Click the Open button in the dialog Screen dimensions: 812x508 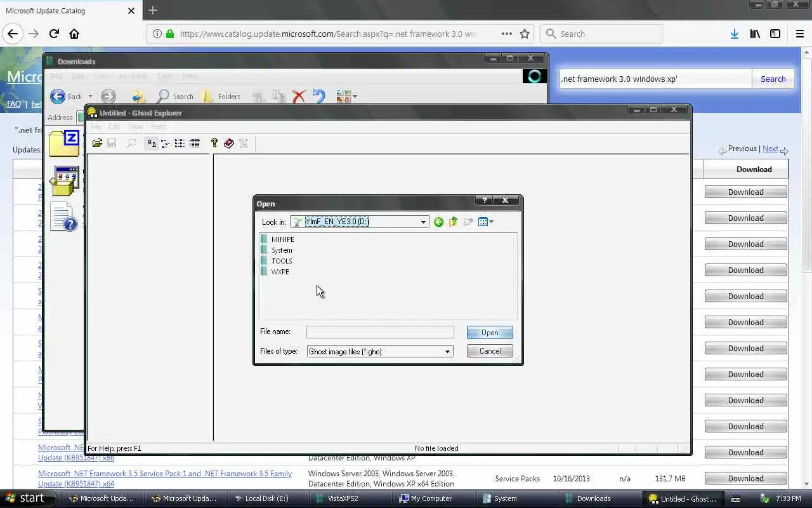tap(490, 333)
